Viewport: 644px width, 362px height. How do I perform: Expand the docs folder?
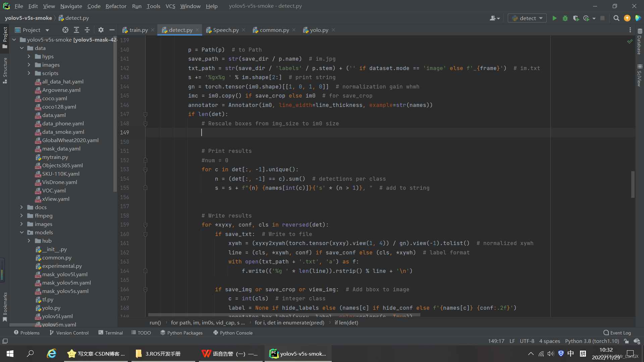click(x=21, y=207)
